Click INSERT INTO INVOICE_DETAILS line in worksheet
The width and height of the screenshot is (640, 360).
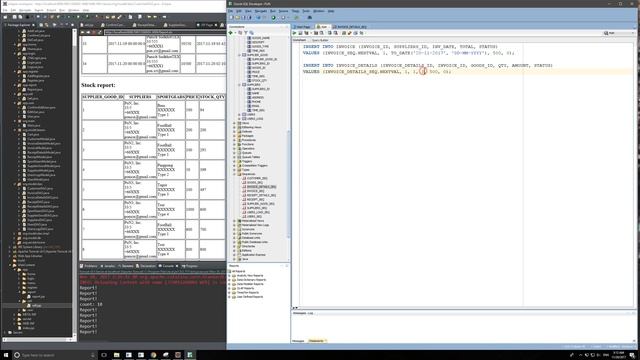[x=428, y=65]
